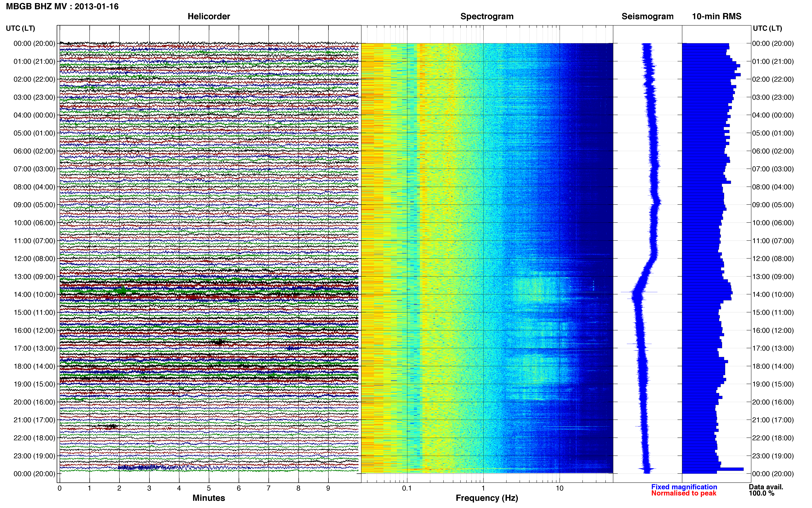Screen dimensions: 812x508
Task: Click right-side time label '23:00 (19:00)'
Action: 773,456
